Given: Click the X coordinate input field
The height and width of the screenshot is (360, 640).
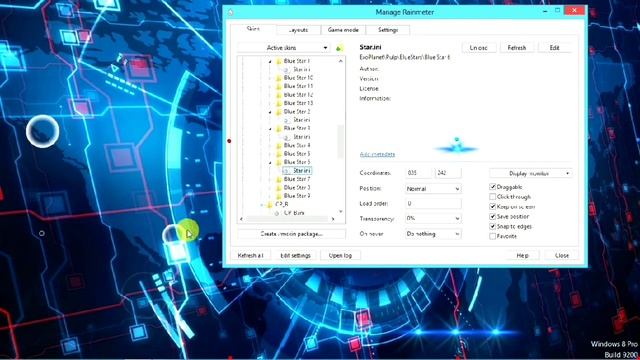Looking at the screenshot, I should point(418,173).
